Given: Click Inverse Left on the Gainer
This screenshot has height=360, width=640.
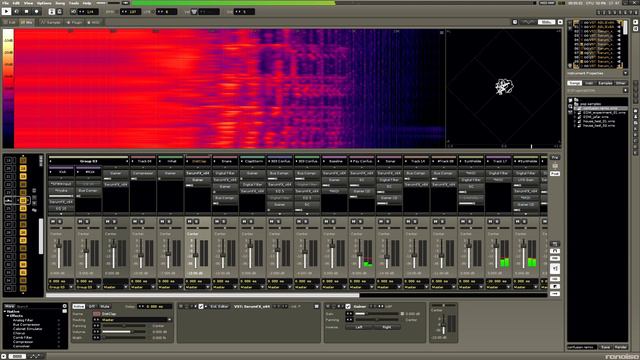Looking at the screenshot, I should pos(359,327).
